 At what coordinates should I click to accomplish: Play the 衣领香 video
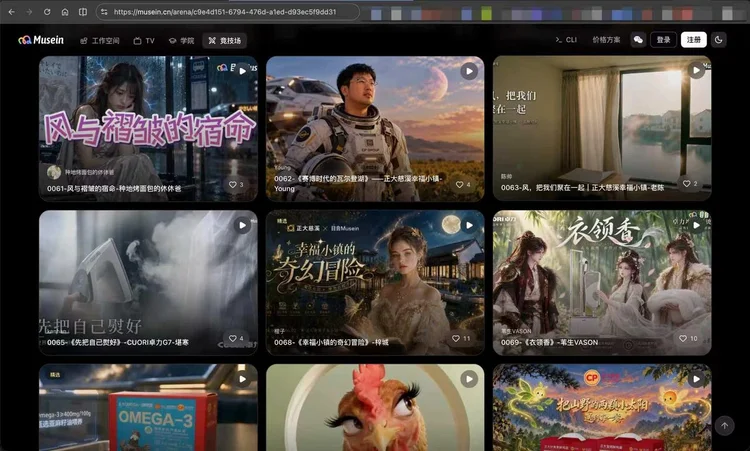[696, 225]
